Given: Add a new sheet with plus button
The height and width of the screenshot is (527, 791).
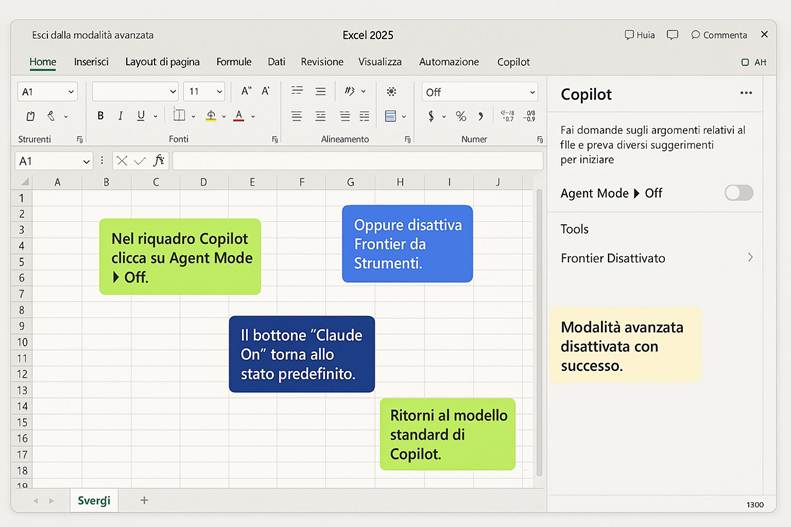Looking at the screenshot, I should coord(144,500).
